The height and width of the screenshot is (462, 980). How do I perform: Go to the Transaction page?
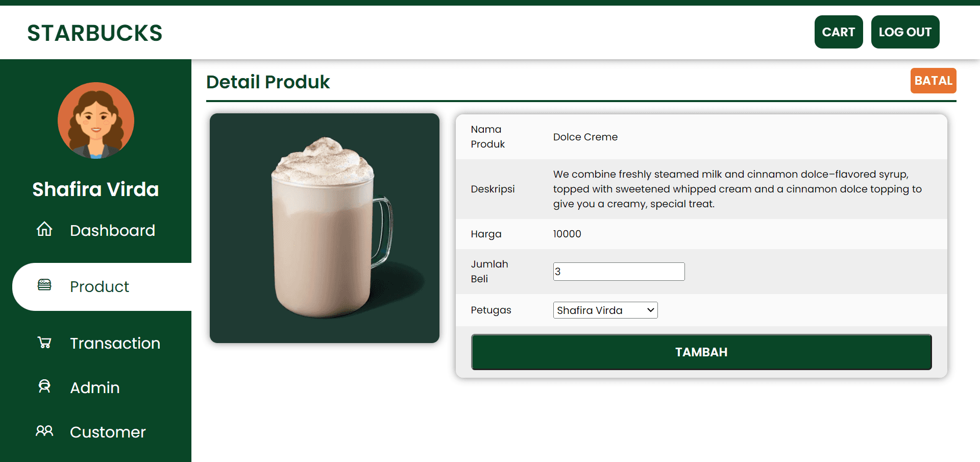[x=115, y=343]
